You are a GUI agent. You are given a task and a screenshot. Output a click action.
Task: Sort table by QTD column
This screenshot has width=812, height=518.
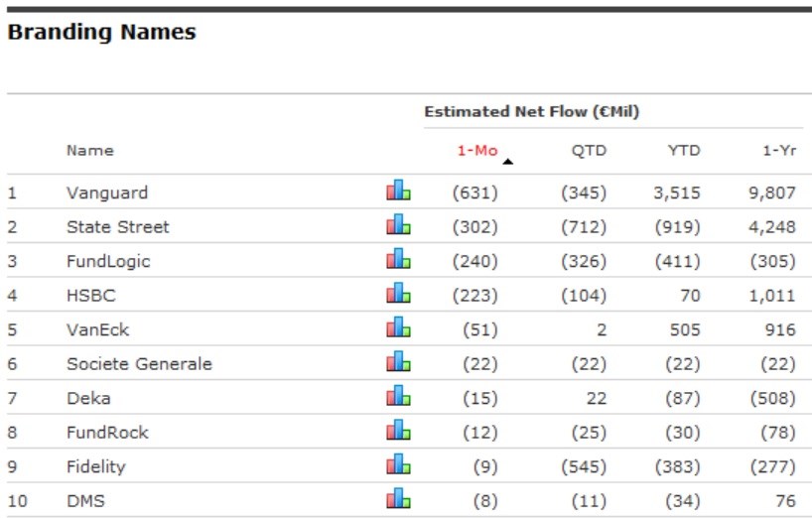[589, 151]
